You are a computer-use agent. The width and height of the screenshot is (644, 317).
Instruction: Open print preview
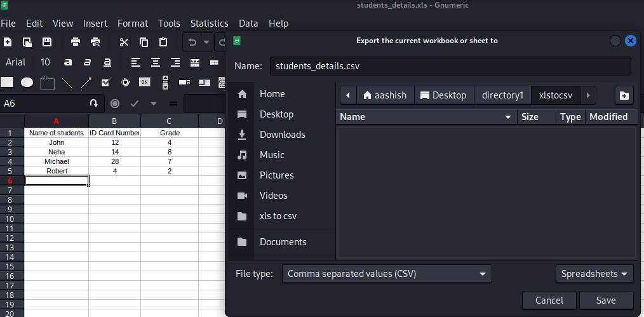point(95,42)
